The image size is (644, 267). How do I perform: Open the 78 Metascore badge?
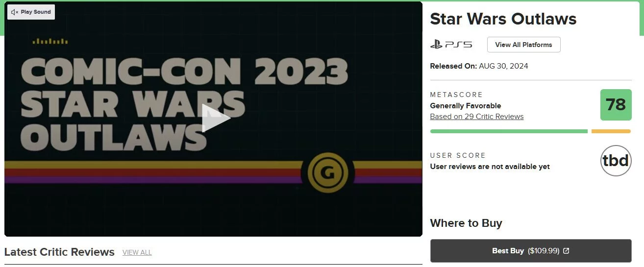coord(616,105)
